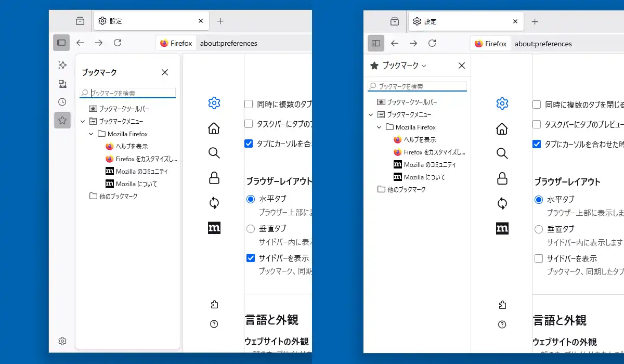Viewport: 624px width, 364px height.
Task: Toggle the sidebar button in the left Firefox window
Action: [61, 43]
